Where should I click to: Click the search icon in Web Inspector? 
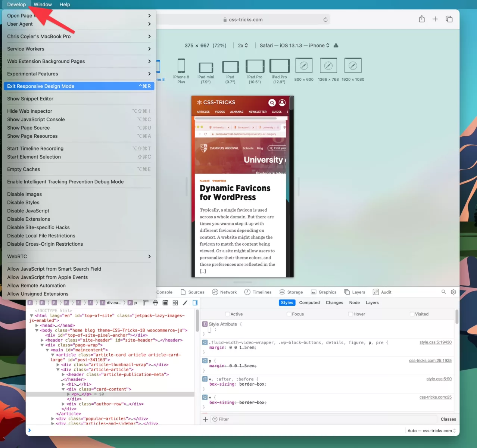click(444, 292)
